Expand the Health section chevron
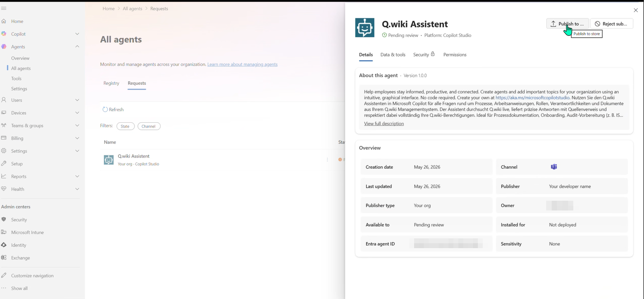Viewport: 644px width, 299px height. 77,189
